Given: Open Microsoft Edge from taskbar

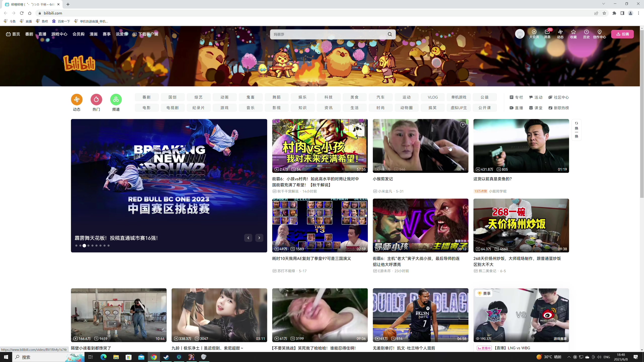Looking at the screenshot, I should click(103, 357).
